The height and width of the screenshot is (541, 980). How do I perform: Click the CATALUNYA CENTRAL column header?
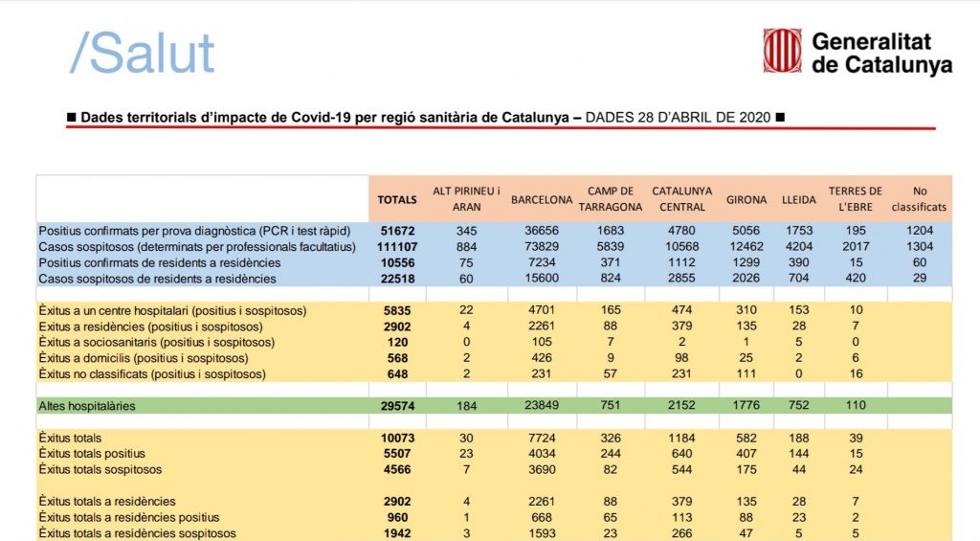click(681, 199)
